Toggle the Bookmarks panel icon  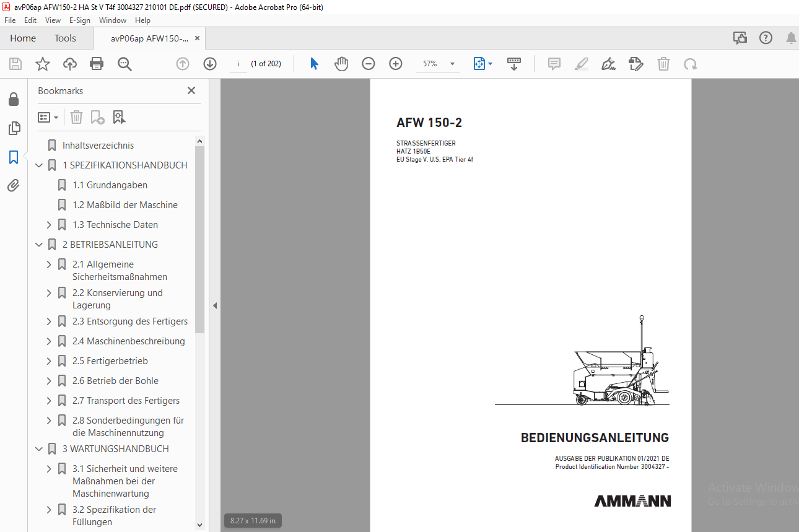[14, 157]
